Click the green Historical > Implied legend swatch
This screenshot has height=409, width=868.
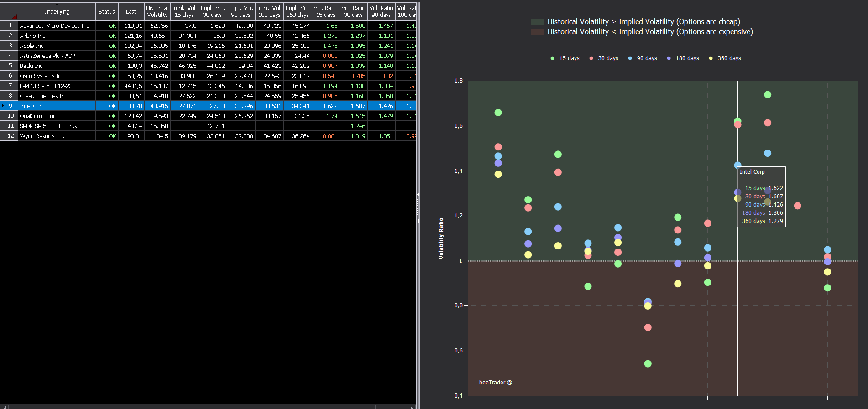coord(538,22)
